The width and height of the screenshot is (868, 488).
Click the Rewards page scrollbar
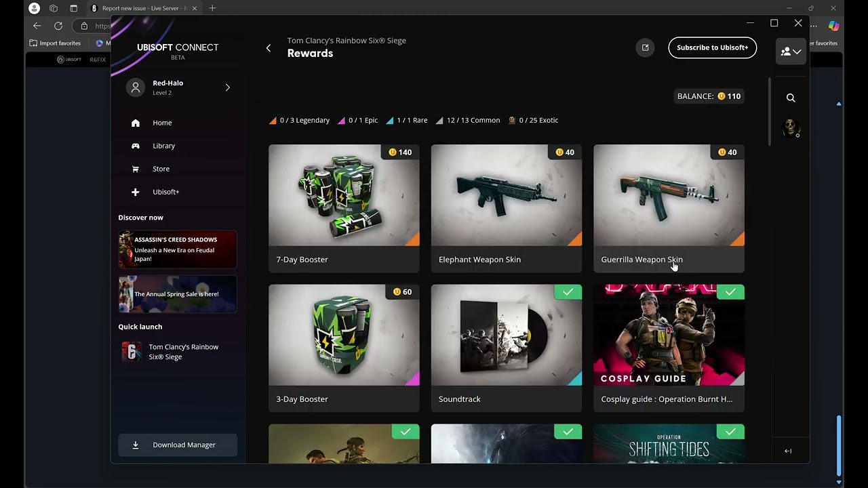tap(769, 112)
